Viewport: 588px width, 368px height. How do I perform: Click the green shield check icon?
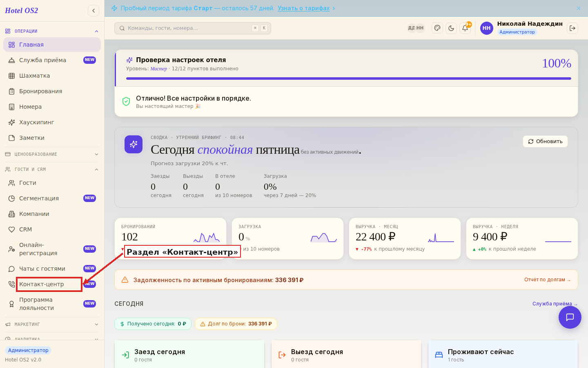click(126, 101)
